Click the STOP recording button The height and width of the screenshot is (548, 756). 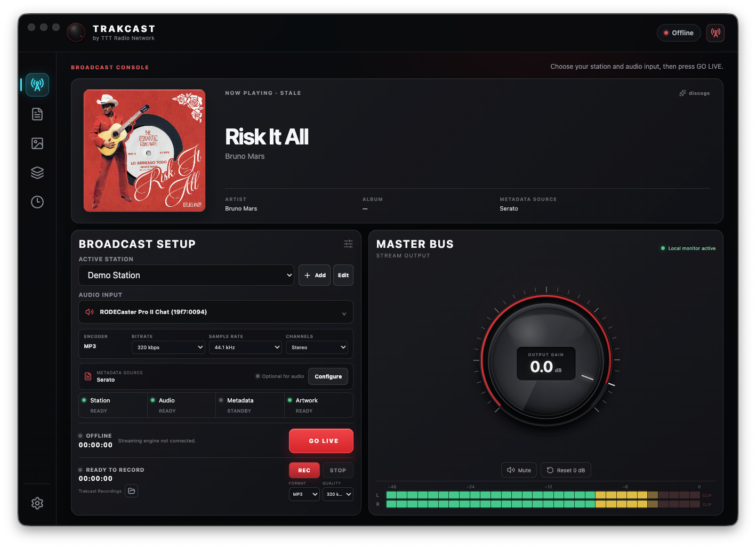tap(338, 470)
